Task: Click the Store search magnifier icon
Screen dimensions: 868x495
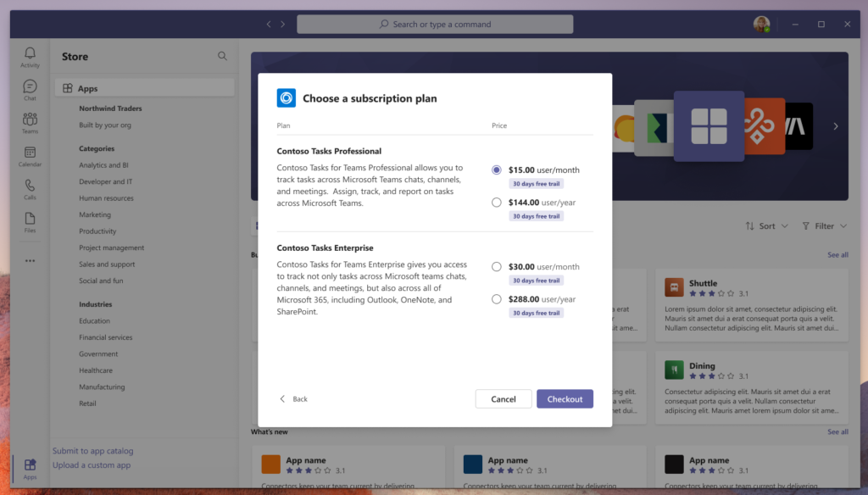Action: [x=223, y=56]
